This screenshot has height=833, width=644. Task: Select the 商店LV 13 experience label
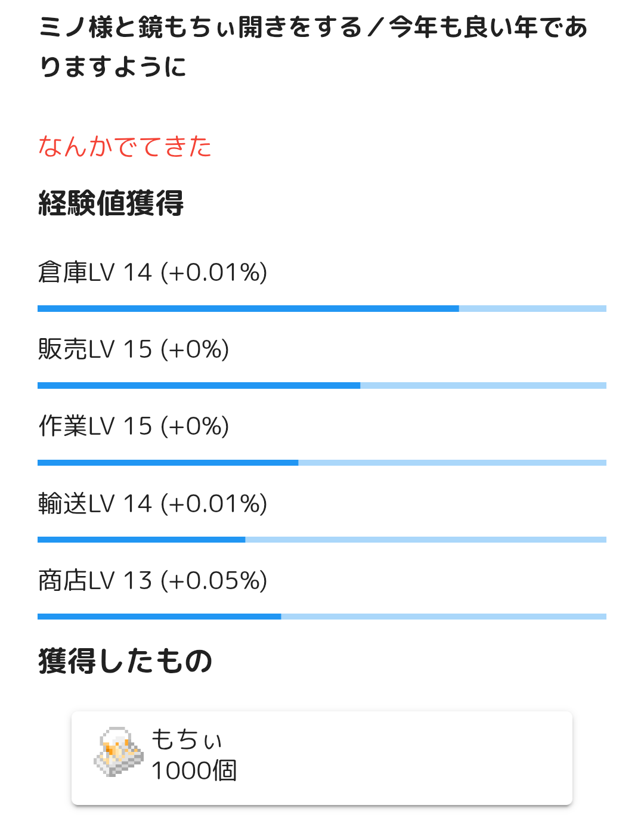(x=153, y=581)
